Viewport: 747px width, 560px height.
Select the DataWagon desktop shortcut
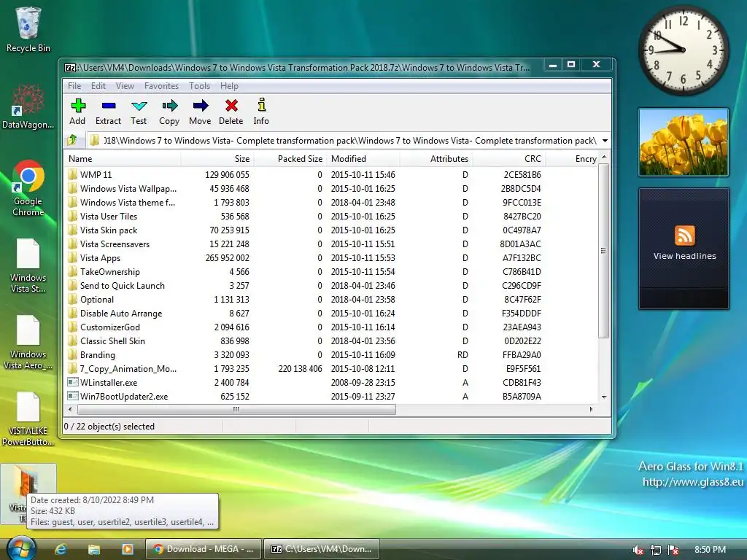(x=28, y=106)
